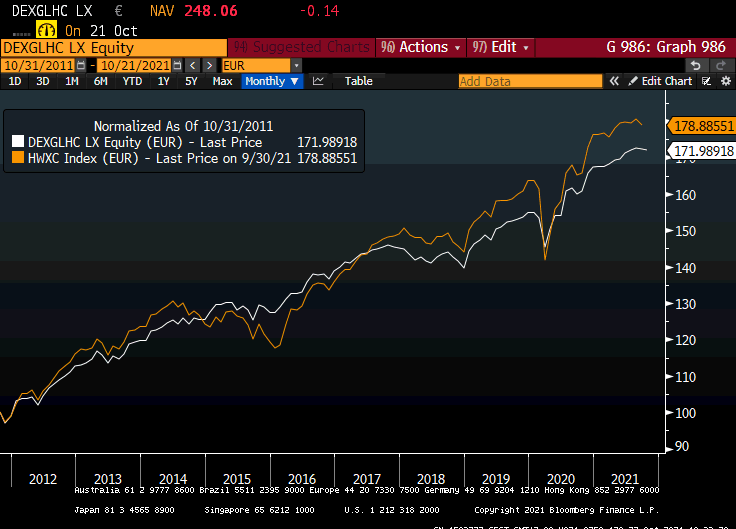This screenshot has width=736, height=529.
Task: Switch to Table view
Action: click(x=359, y=81)
